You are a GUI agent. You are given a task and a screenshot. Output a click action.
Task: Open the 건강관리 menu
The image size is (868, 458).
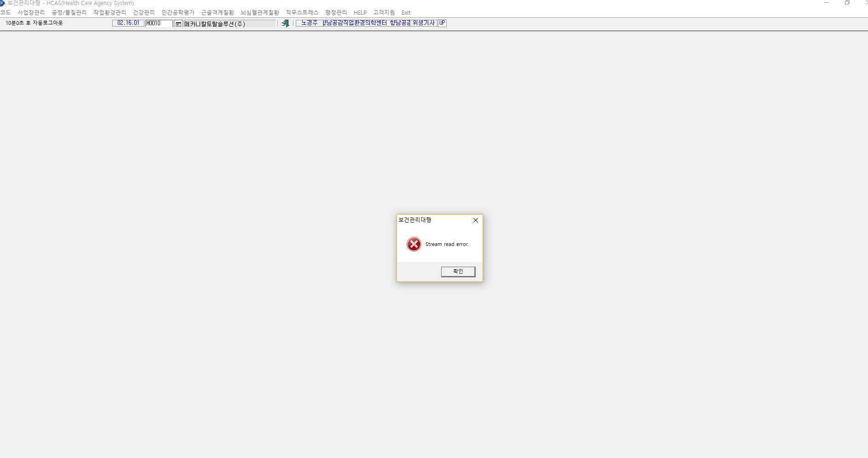(144, 13)
